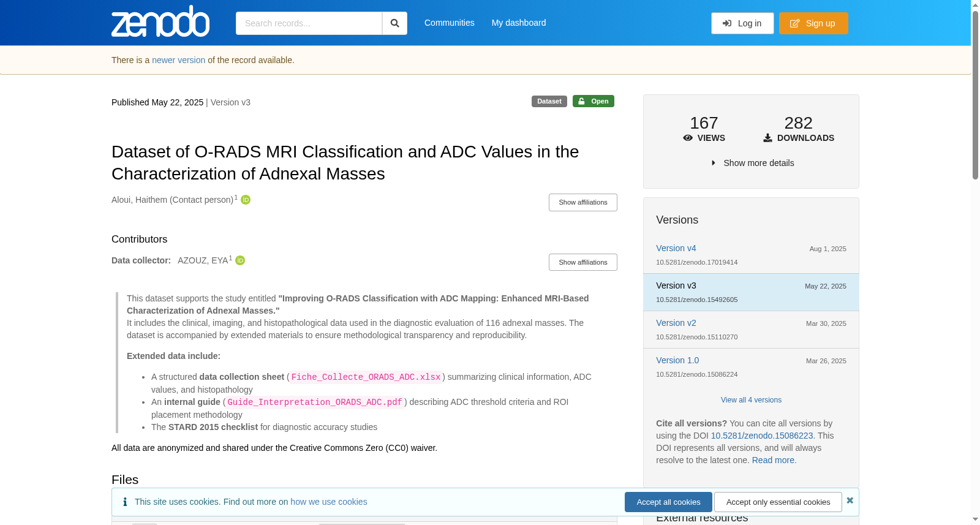Click the Files section heading
The height and width of the screenshot is (525, 980).
[x=125, y=480]
